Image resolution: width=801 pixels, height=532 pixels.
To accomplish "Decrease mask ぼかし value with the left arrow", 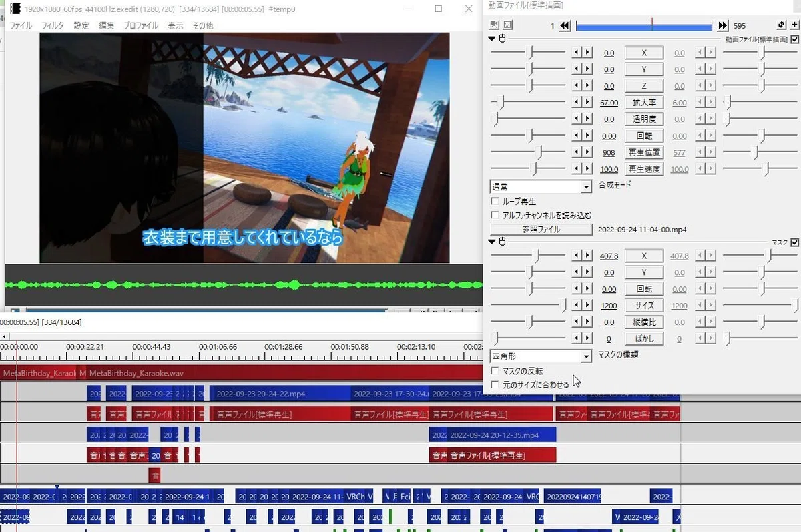I will [577, 339].
